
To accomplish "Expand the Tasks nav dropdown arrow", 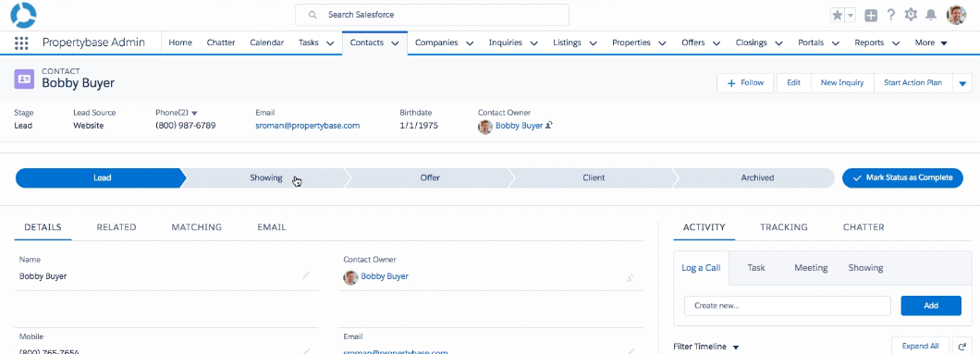I will coord(330,43).
